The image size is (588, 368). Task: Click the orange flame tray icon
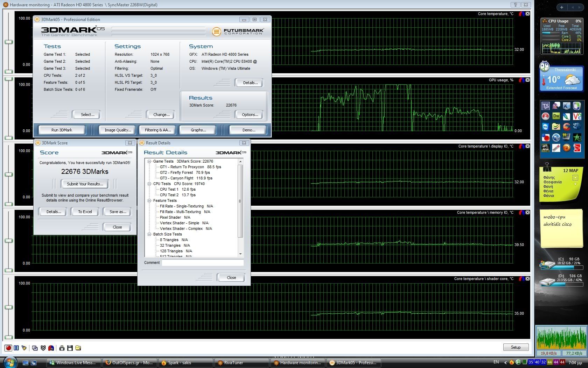[x=512, y=362]
